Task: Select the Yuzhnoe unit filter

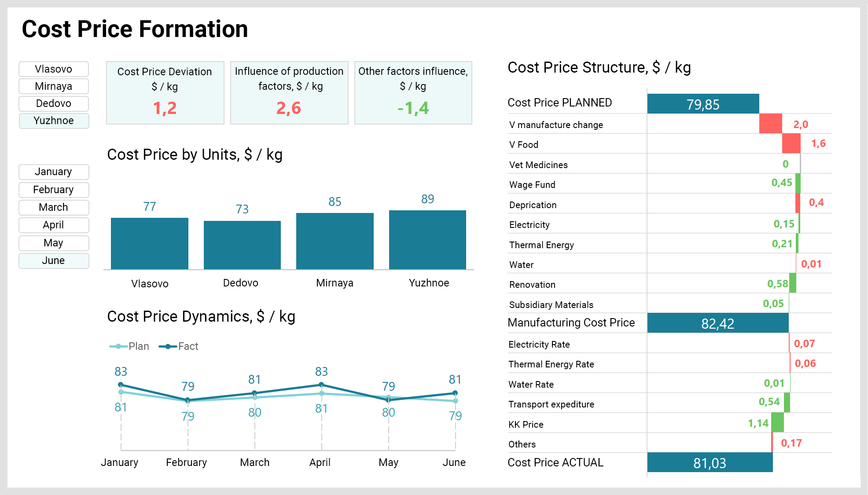Action: point(54,121)
